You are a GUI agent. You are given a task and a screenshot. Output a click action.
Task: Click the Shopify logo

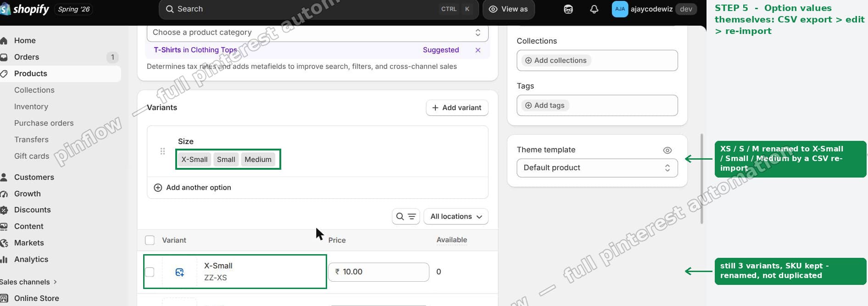pos(25,9)
